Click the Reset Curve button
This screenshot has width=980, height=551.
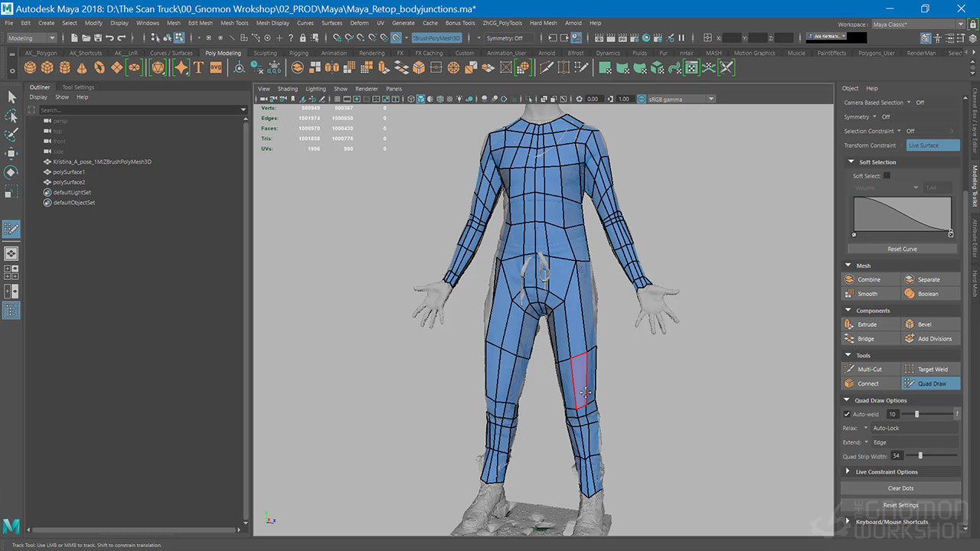click(x=901, y=249)
